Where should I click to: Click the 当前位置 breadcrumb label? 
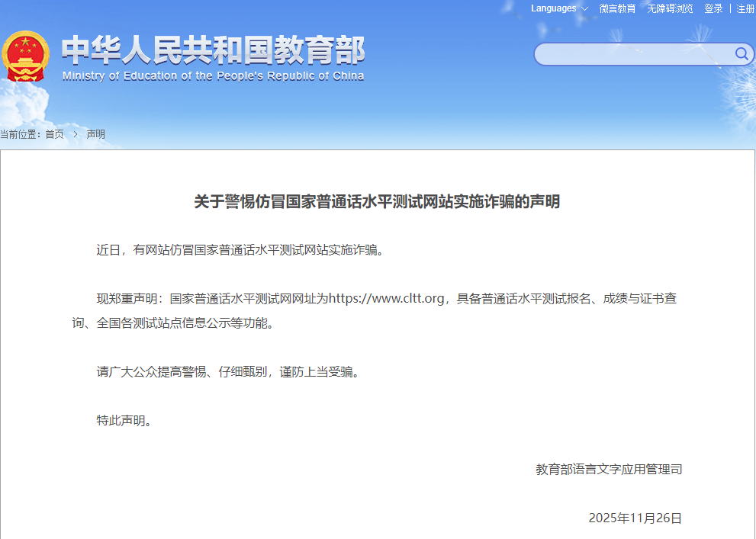coord(20,134)
